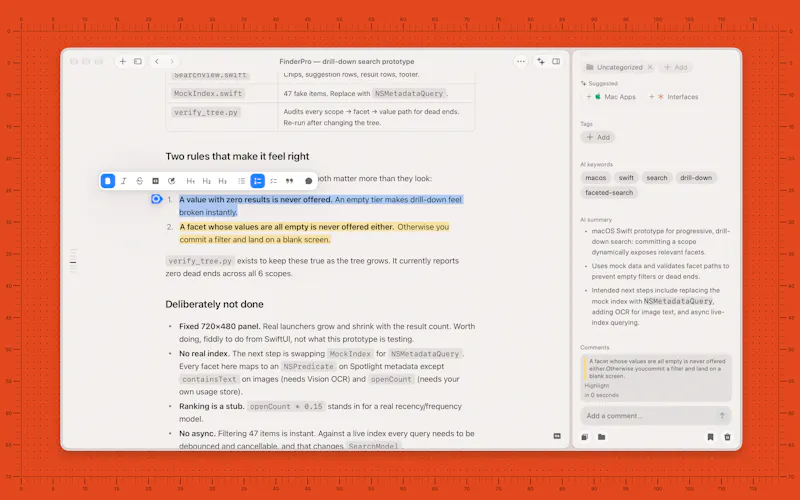Click the window title 'FinderPro — drill-down search prototype'
The image size is (800, 500).
pos(347,61)
